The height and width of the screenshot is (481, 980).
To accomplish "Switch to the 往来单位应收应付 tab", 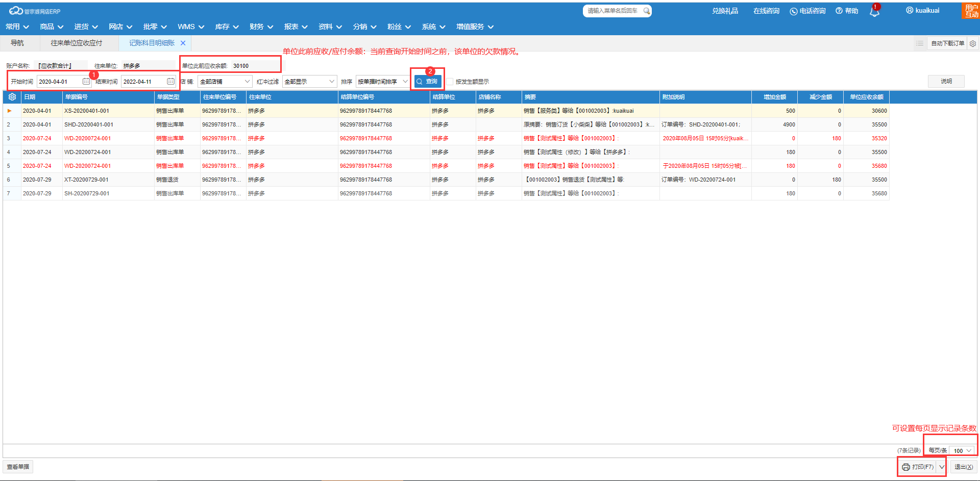I will (x=77, y=43).
